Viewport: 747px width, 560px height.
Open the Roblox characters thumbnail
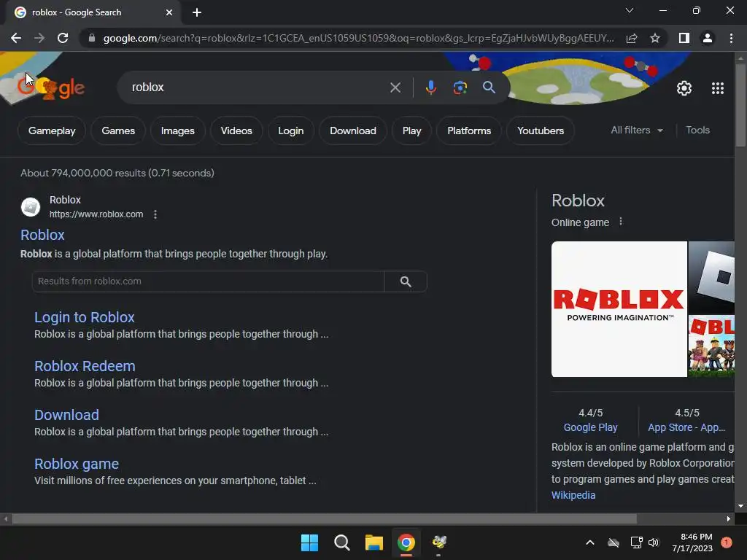[711, 346]
